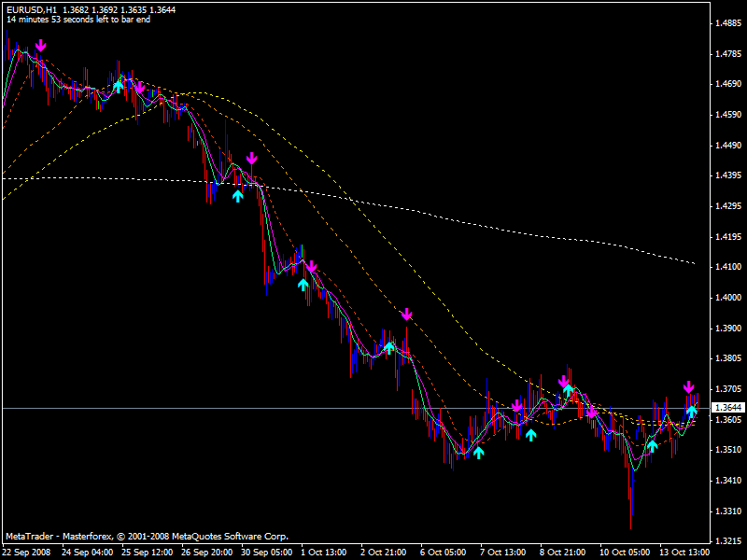
Task: Click the first magenta sell arrow near 1.4785
Action: pyautogui.click(x=41, y=46)
